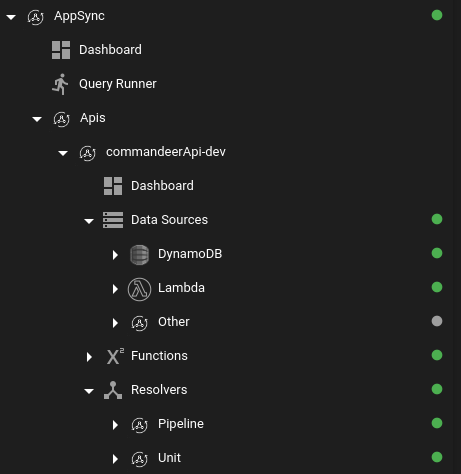Expand the Pipeline resolvers arrow
This screenshot has width=461, height=474.
click(115, 425)
